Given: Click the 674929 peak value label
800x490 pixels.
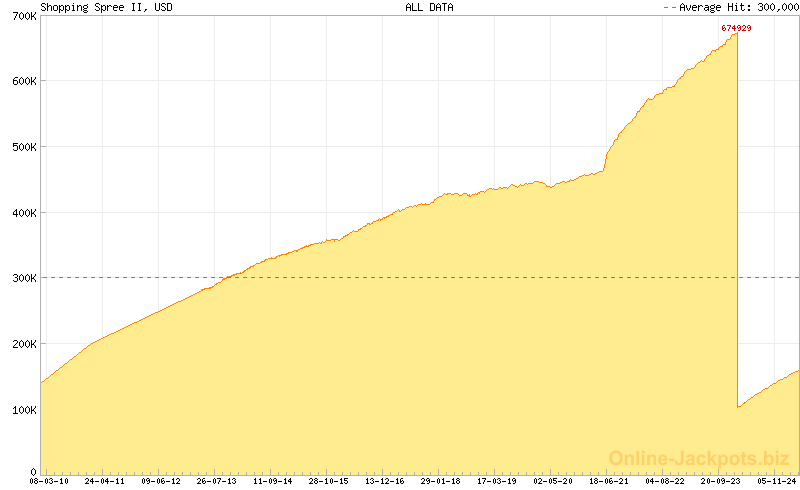Looking at the screenshot, I should pyautogui.click(x=736, y=28).
